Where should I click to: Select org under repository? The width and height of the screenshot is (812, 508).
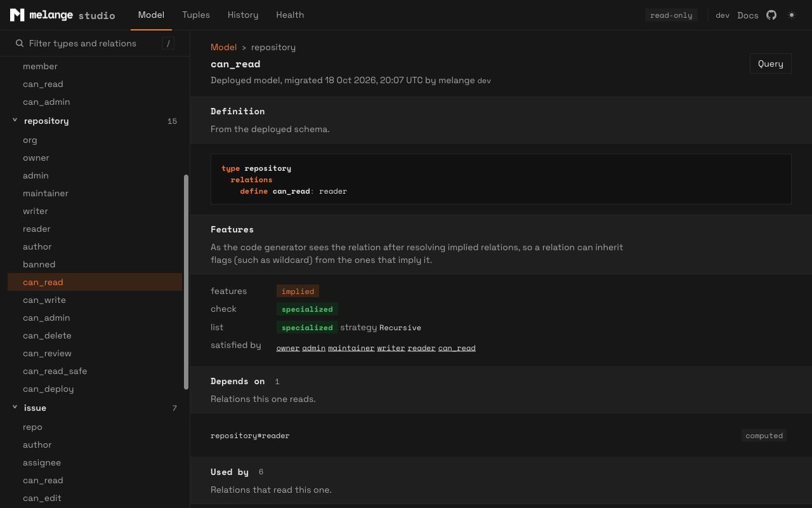tap(95, 140)
